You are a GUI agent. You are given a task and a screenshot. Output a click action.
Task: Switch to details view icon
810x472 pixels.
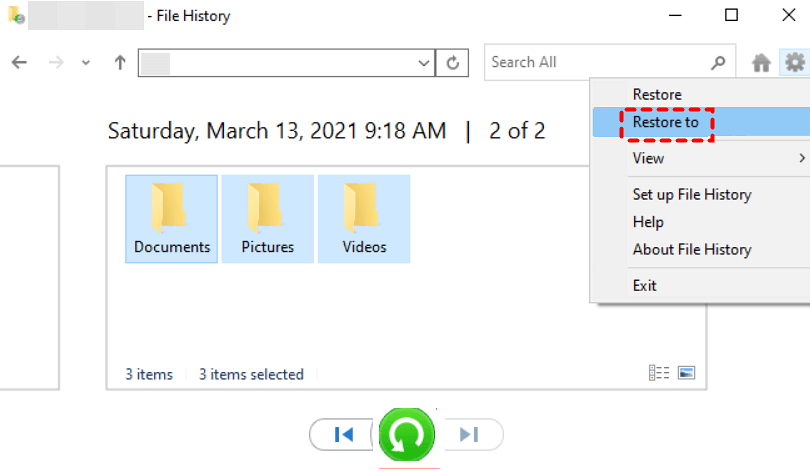(x=659, y=373)
